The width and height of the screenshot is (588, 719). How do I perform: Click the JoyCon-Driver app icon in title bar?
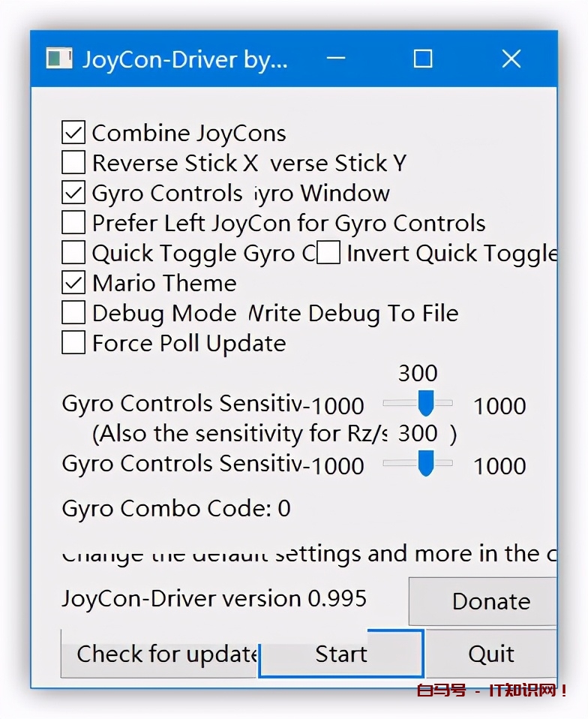58,59
